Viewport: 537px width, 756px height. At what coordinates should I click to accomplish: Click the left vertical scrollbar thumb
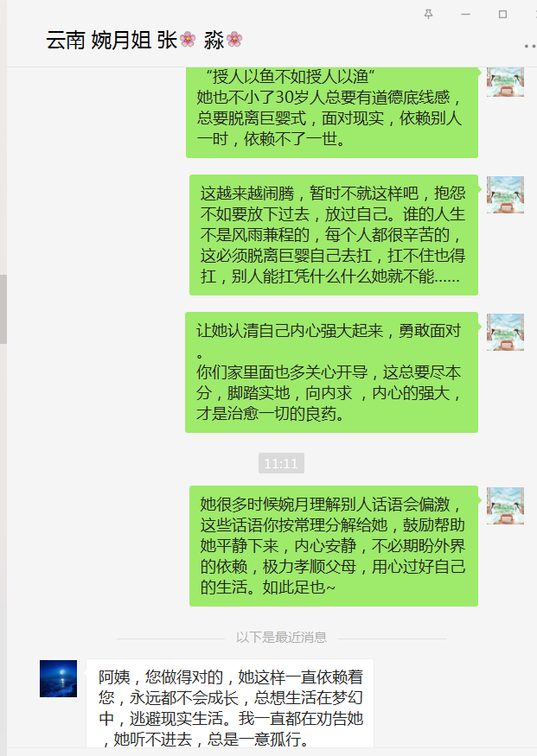[x=3, y=309]
